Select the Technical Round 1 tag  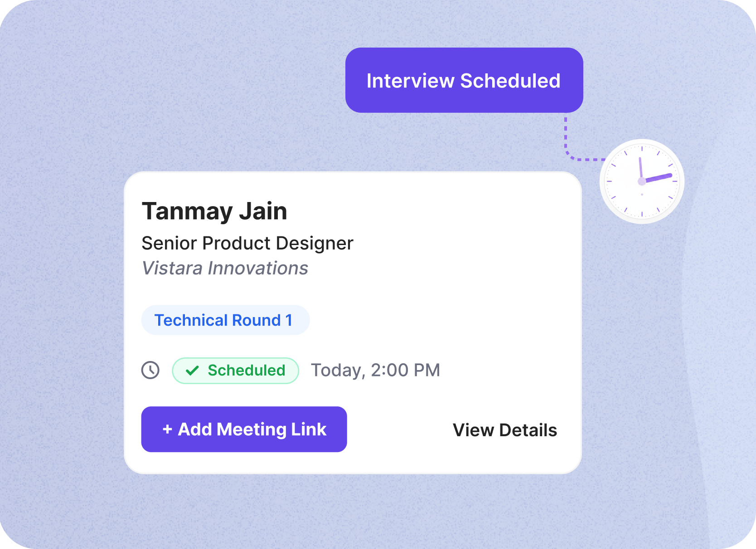225,320
